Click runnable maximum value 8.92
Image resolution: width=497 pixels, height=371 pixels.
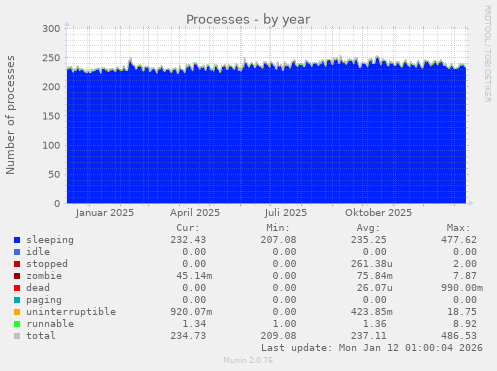465,324
